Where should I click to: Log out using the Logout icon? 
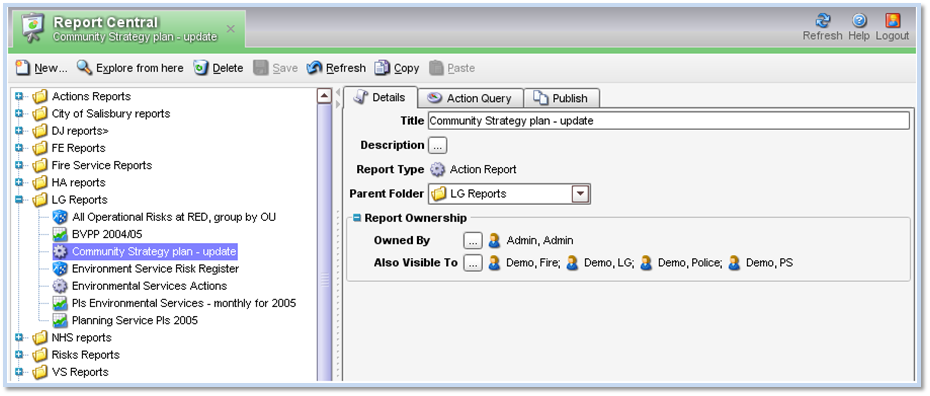point(893,21)
